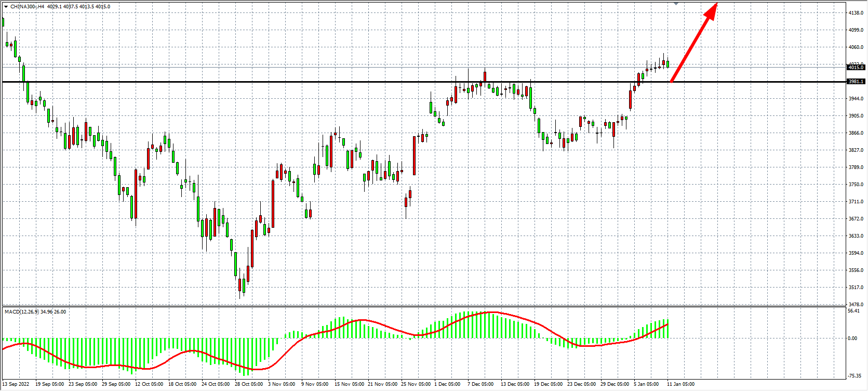
Task: Click the 11 Jan 05:00 time label
Action: pos(680,384)
